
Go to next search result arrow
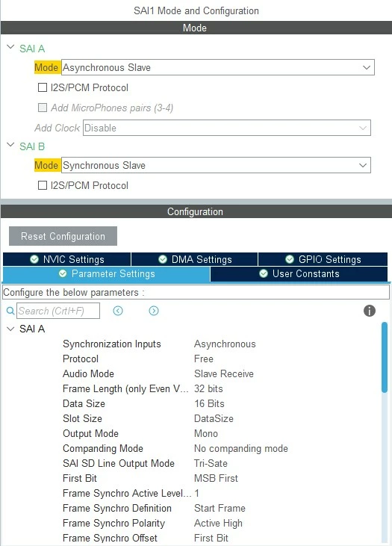154,311
